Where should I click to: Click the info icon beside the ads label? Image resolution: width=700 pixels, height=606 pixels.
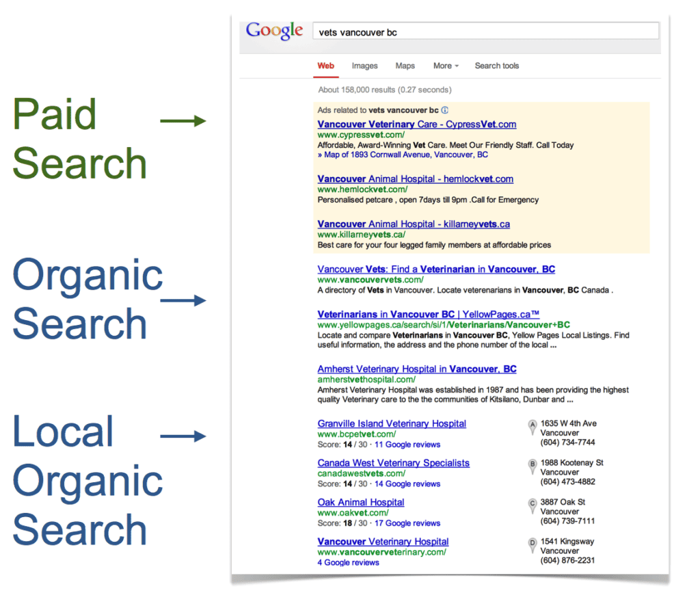pyautogui.click(x=445, y=110)
